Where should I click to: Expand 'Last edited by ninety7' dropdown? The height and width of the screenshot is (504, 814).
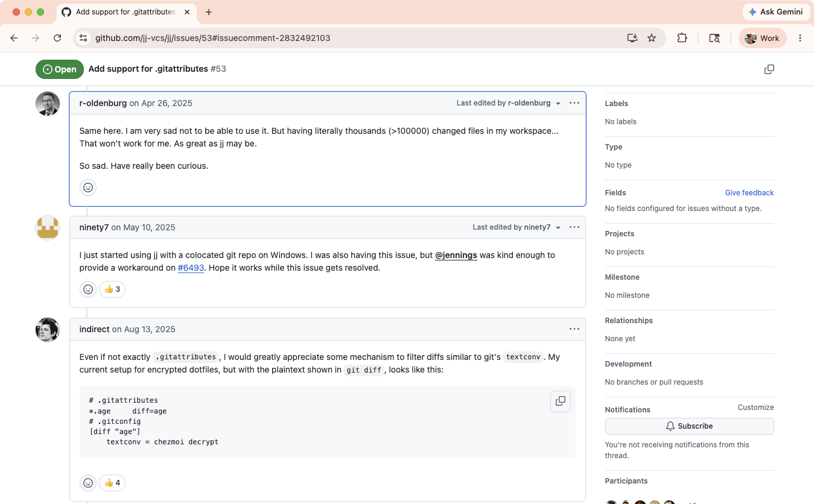coord(517,227)
